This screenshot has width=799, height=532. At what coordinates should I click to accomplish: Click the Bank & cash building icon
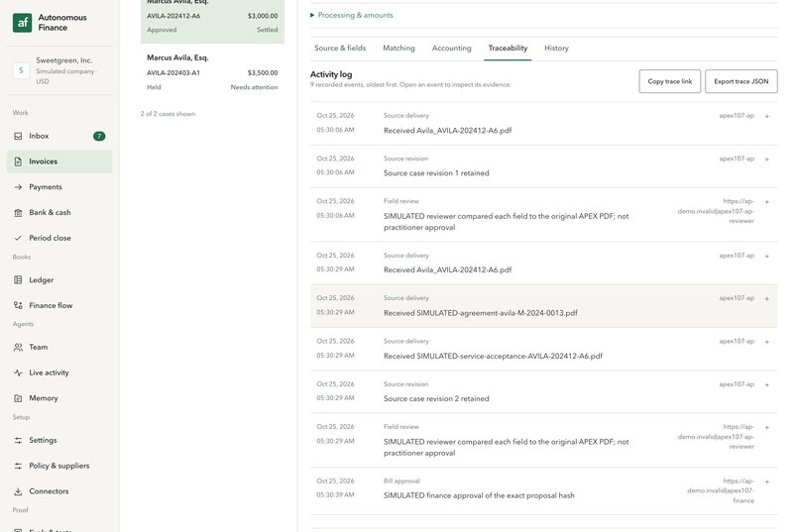click(x=18, y=212)
